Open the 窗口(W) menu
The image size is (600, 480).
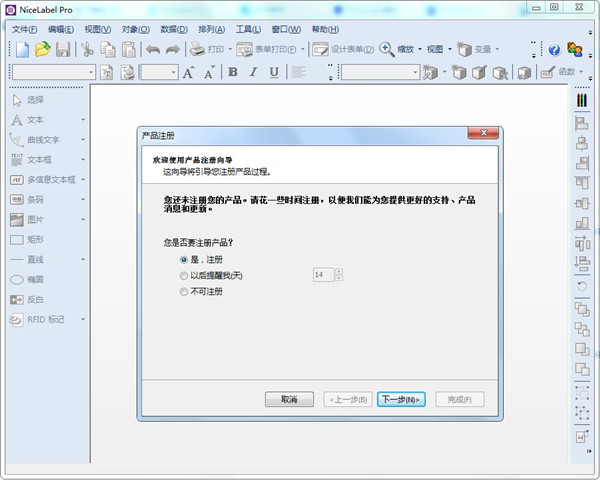point(286,29)
